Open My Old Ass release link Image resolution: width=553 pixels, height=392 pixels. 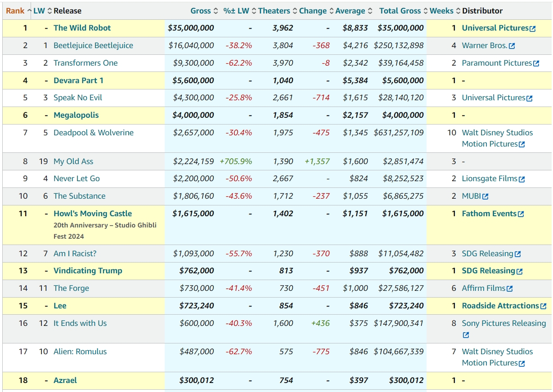(73, 161)
